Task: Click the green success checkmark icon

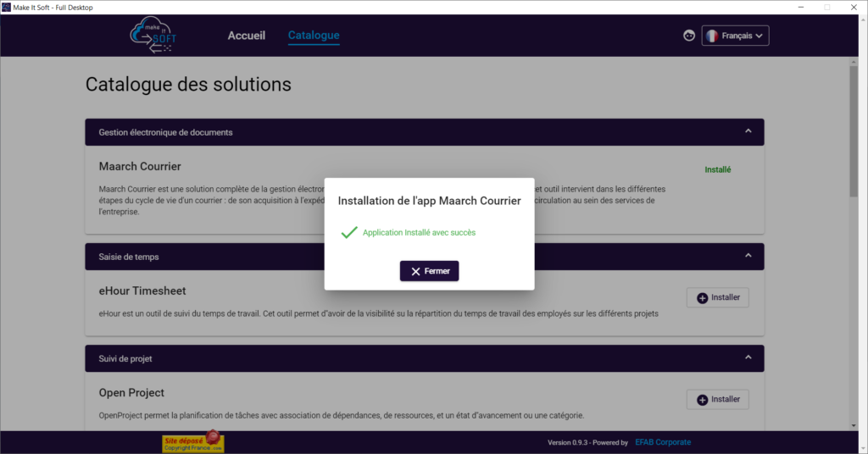Action: 349,232
